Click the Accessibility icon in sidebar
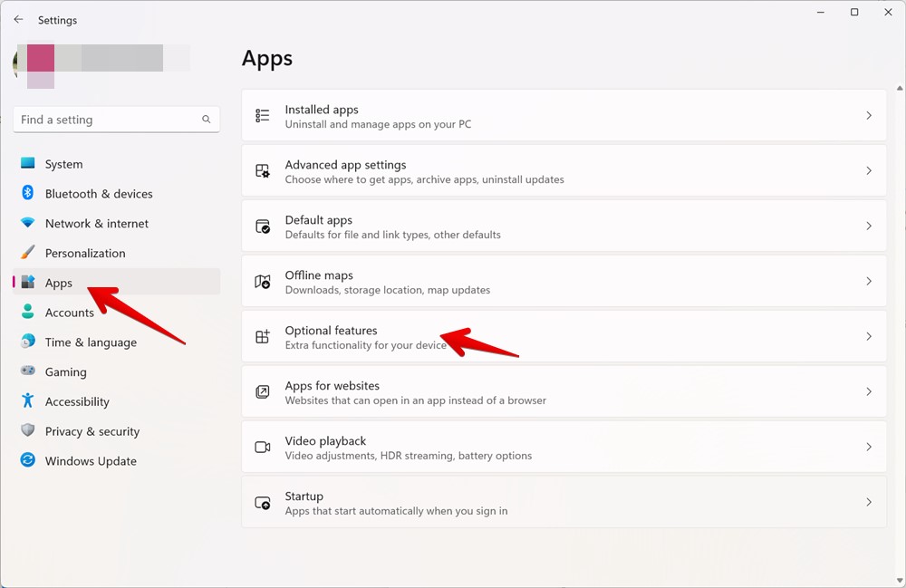 27,401
